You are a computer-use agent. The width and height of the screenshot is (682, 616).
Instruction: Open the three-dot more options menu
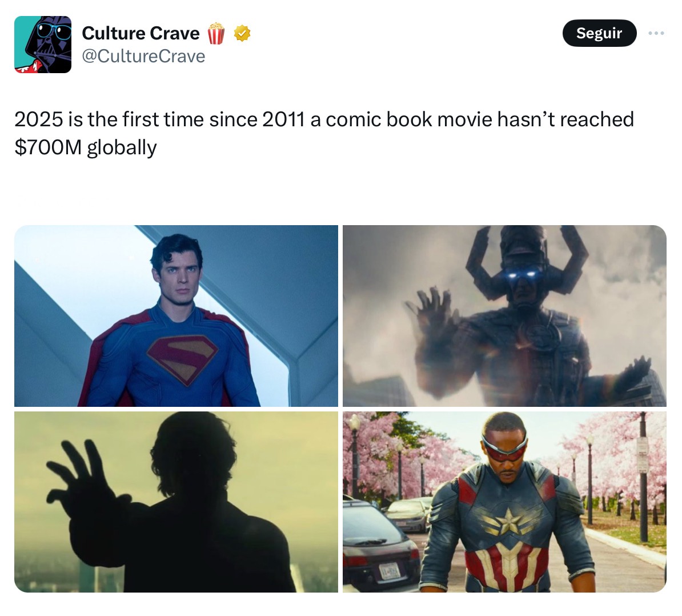[656, 33]
